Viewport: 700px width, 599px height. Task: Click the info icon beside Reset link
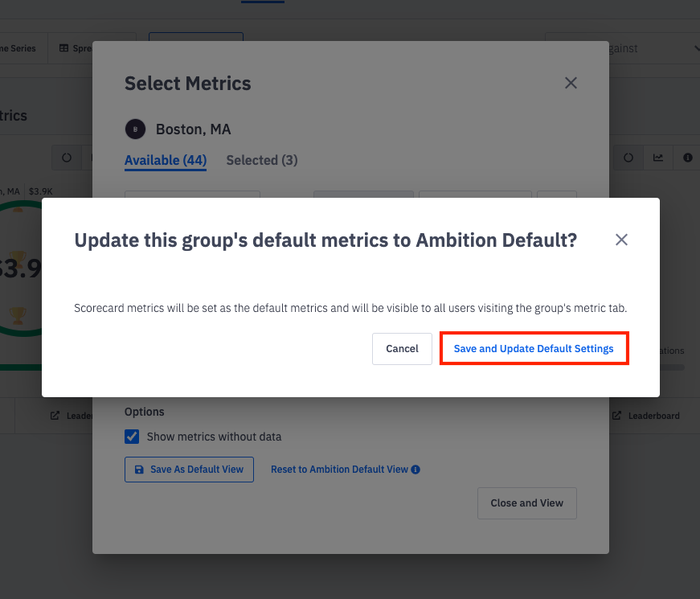point(415,470)
